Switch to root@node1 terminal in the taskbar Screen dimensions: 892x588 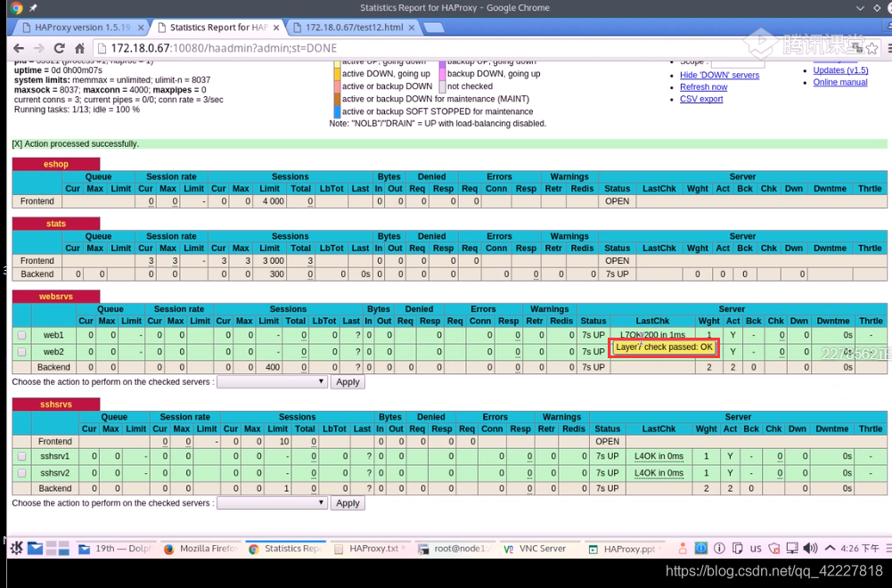pyautogui.click(x=454, y=549)
